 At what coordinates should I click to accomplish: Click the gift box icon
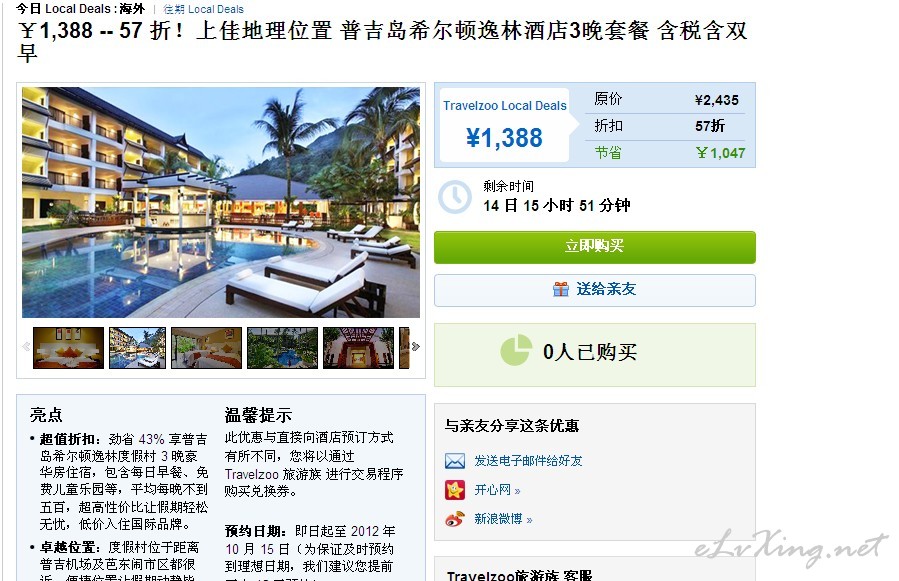click(561, 289)
